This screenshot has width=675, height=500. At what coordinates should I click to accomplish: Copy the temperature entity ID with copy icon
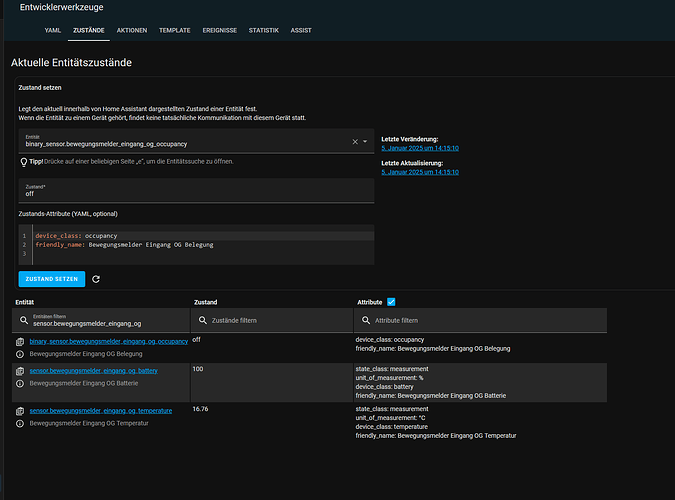pos(20,411)
